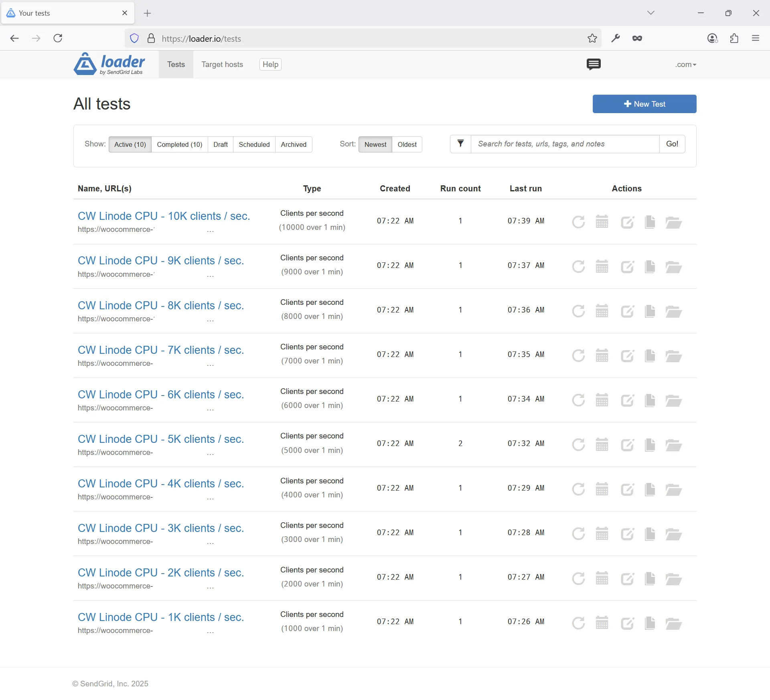Duplicate the 7K clients test
Image resolution: width=770 pixels, height=700 pixels.
(x=650, y=355)
